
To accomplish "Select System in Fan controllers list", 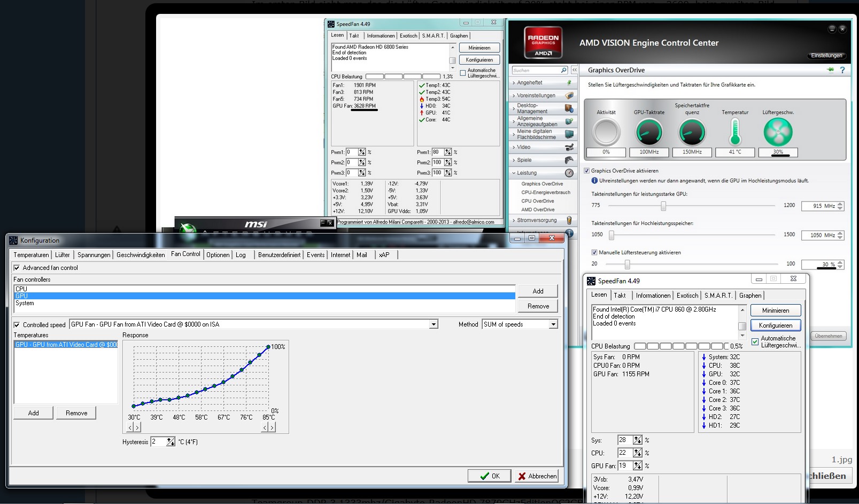I will pos(264,303).
